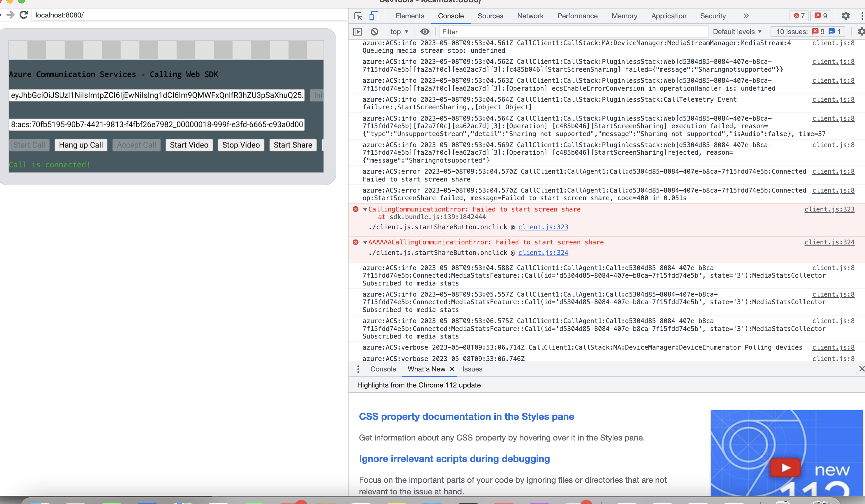Open the Performance tab
The width and height of the screenshot is (865, 504).
[x=577, y=16]
